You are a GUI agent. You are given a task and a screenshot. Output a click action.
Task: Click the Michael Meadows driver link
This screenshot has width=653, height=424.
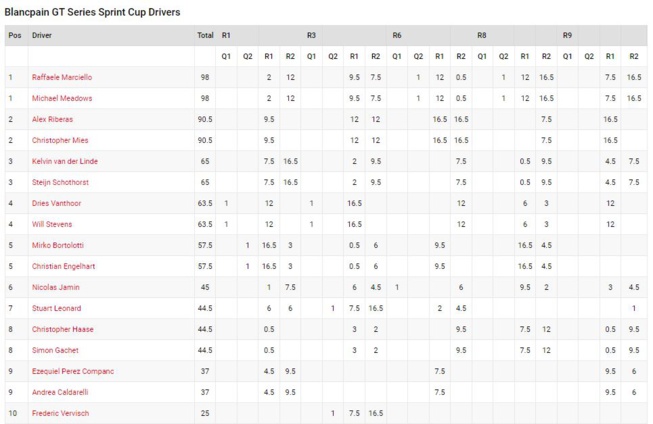(x=60, y=98)
